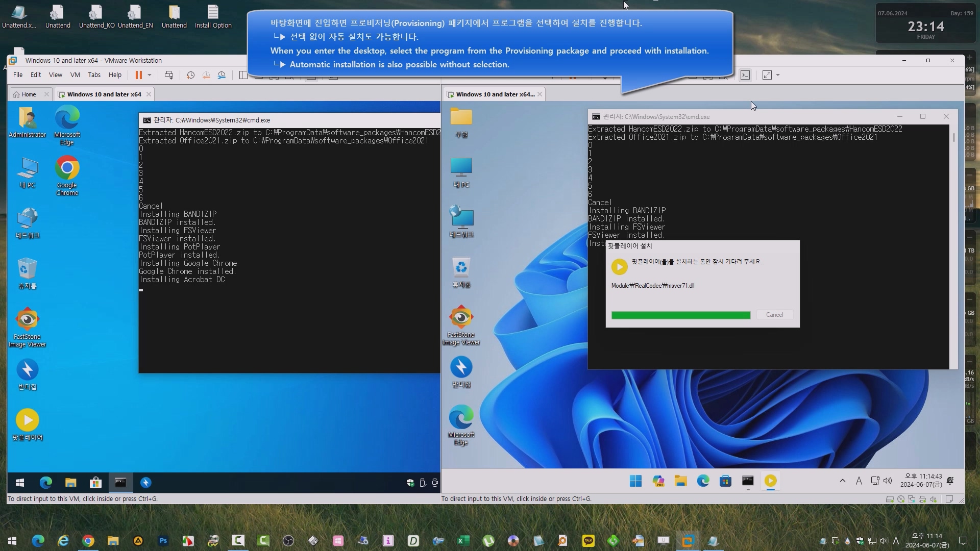Select 내 PC icon on left VM desktop

[28, 172]
